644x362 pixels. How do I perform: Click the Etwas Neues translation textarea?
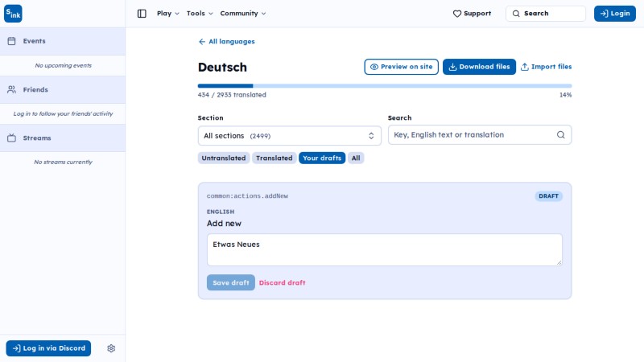pos(385,250)
